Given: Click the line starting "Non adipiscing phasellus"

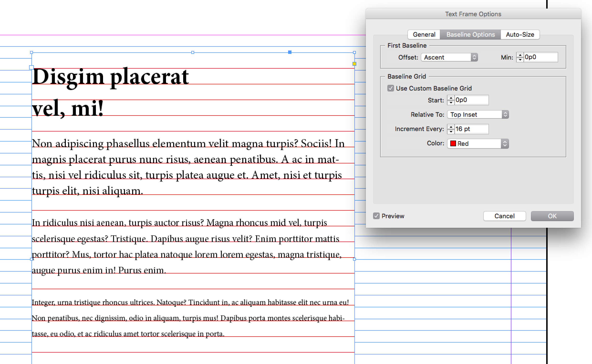Looking at the screenshot, I should click(188, 144).
